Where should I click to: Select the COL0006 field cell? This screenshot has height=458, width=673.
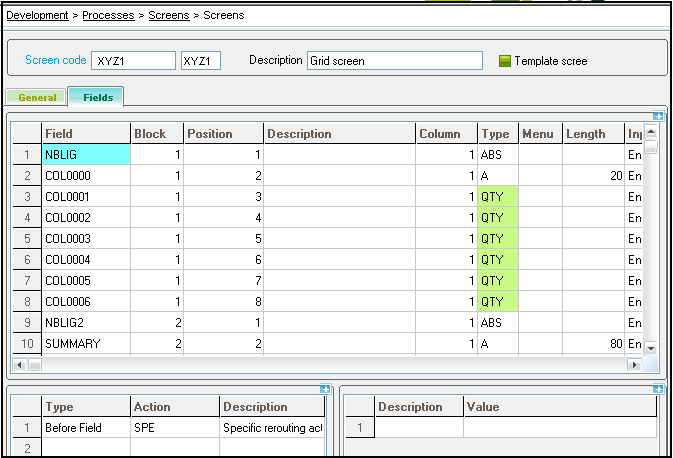(x=86, y=302)
